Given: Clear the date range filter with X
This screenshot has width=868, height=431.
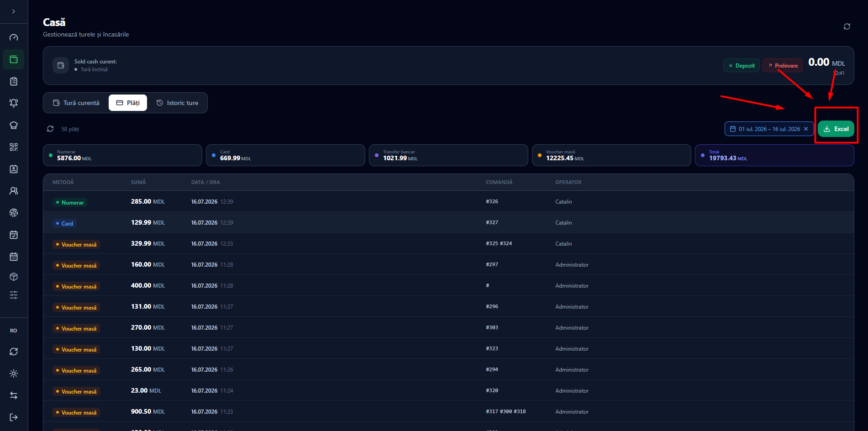Looking at the screenshot, I should click(x=806, y=129).
